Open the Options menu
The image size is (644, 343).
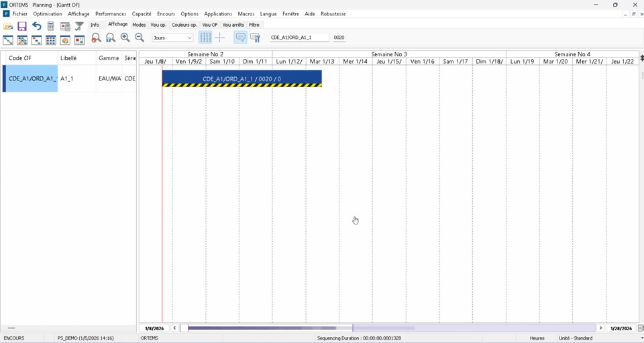click(x=190, y=13)
